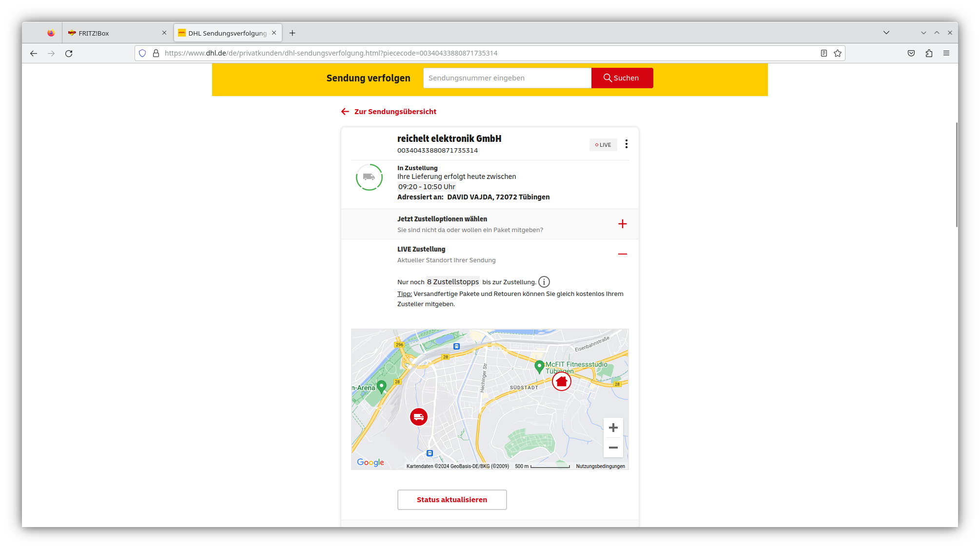Click the red delivery truck marker on map
The width and height of the screenshot is (980, 549).
pyautogui.click(x=418, y=417)
